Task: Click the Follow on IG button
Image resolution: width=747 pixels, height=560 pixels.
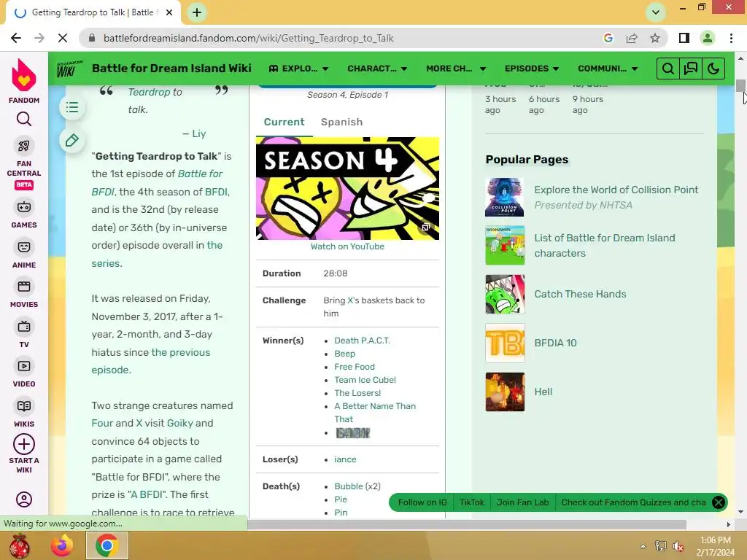Action: coord(422,502)
